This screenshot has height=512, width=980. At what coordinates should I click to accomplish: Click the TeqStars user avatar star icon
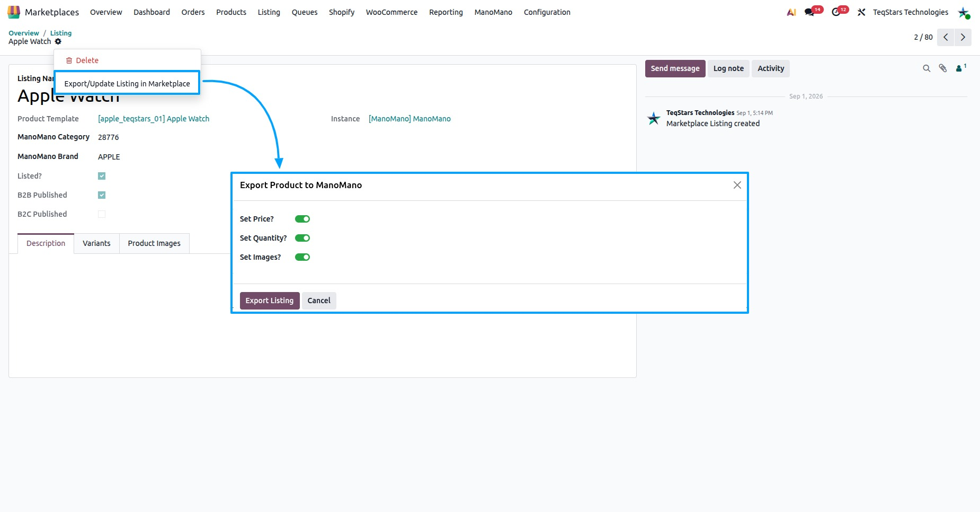coord(964,12)
